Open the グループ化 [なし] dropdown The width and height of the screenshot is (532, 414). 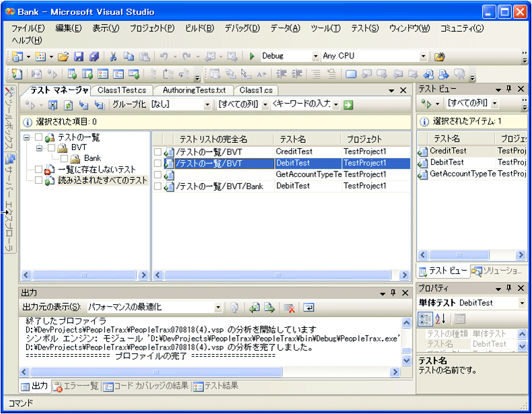pyautogui.click(x=207, y=105)
